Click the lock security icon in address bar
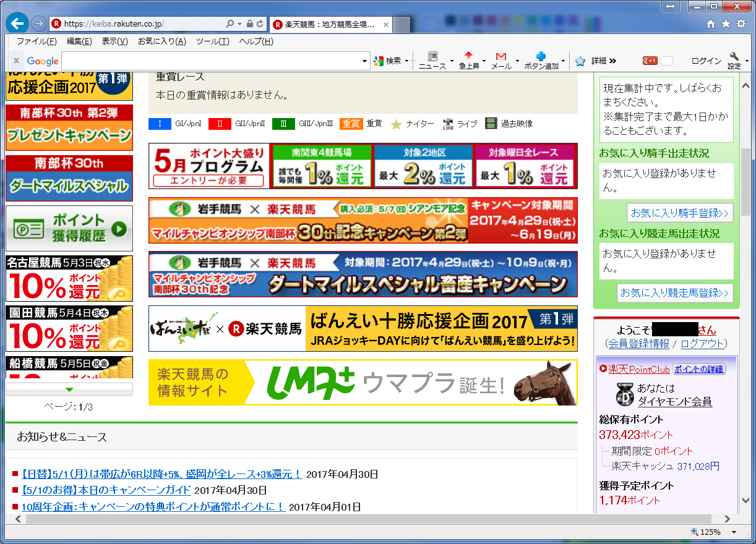 pos(250,24)
